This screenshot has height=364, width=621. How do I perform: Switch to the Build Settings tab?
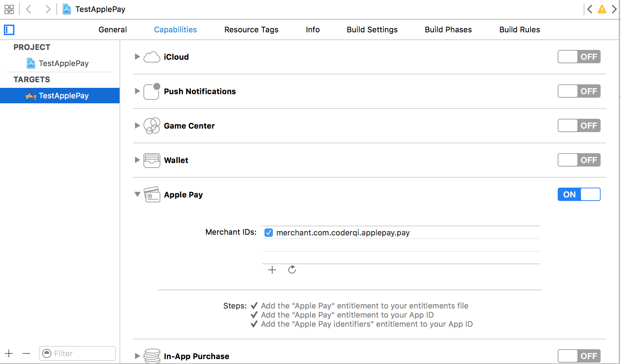[x=372, y=30]
